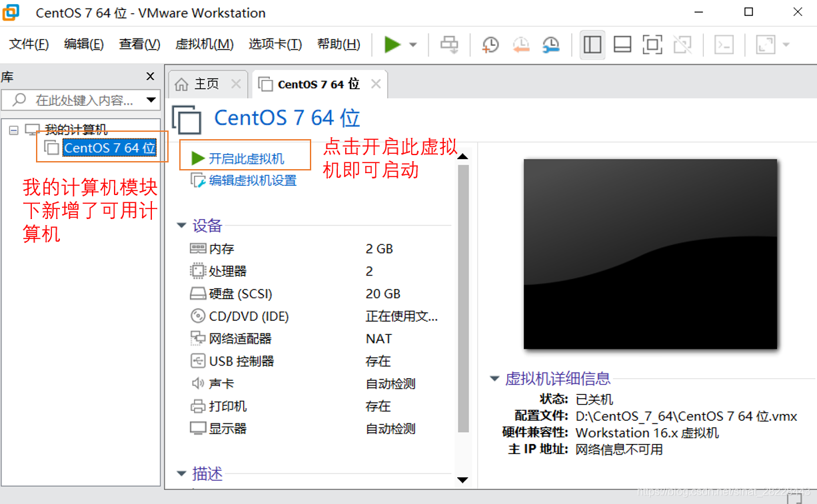
Task: Click the network icon beside 网络适配器
Action: 198,339
